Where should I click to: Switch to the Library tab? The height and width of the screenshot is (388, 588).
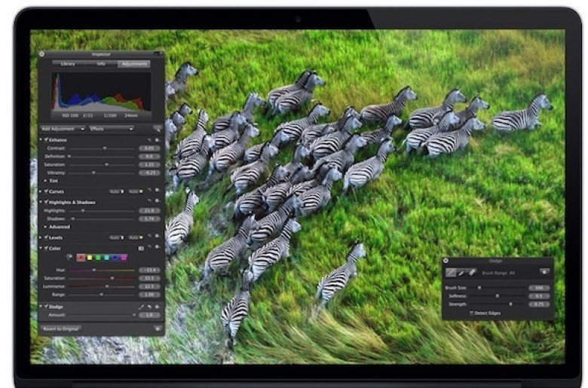[68, 64]
